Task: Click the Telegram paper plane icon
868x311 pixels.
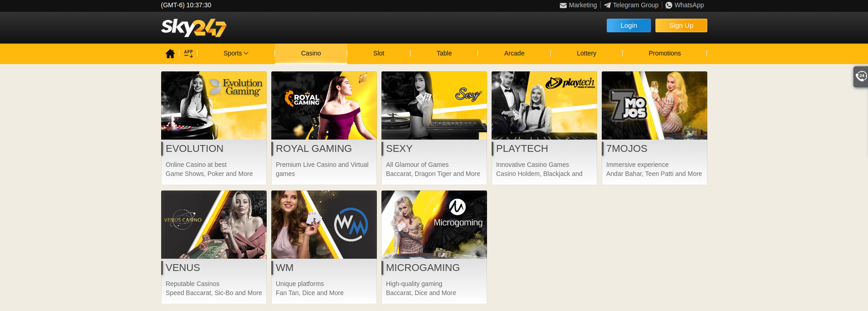Action: click(x=607, y=5)
